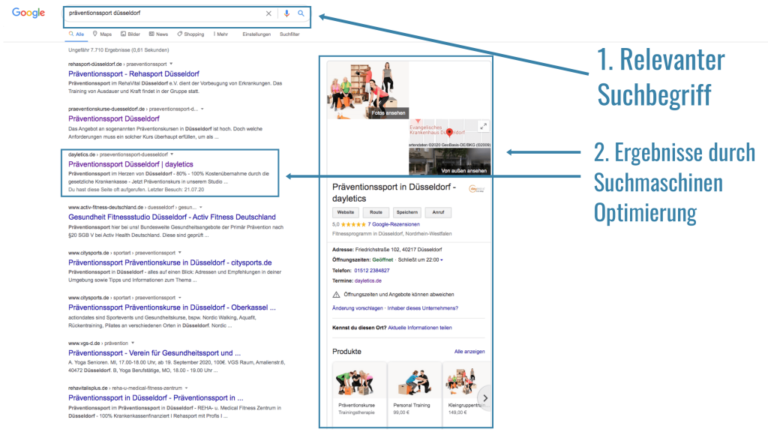Click the dayletics logo in knowledge panel
This screenshot has height=432, width=768.
[x=477, y=189]
